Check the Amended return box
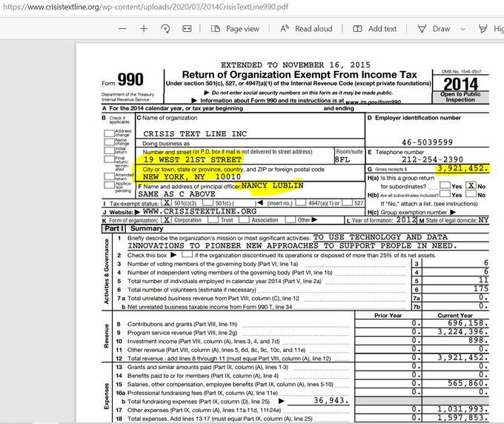504x424 pixels. coord(109,176)
